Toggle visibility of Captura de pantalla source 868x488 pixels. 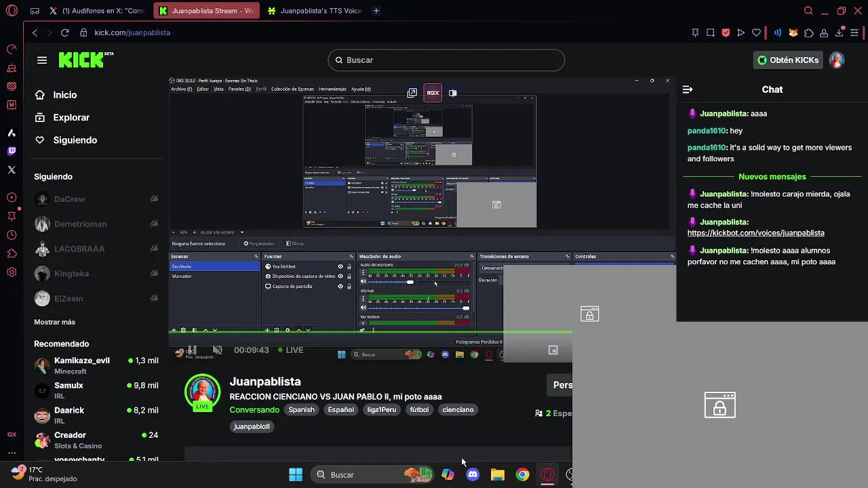(340, 286)
